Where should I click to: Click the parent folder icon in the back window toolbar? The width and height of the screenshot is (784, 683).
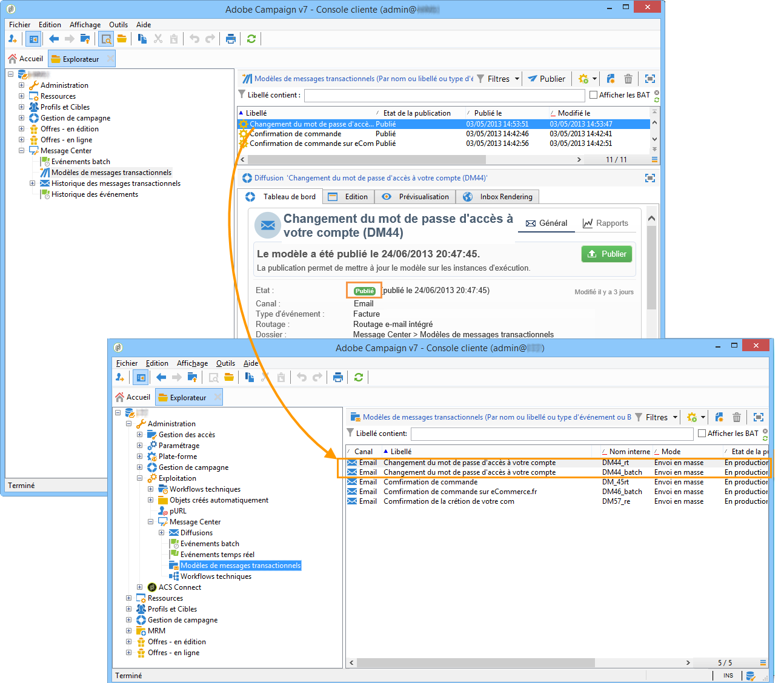pos(85,39)
